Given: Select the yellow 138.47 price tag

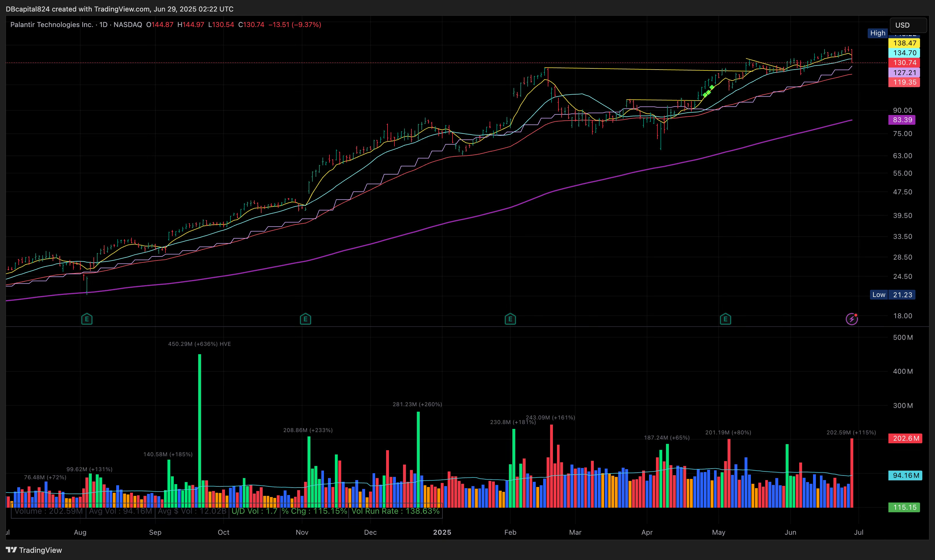Looking at the screenshot, I should pos(904,43).
